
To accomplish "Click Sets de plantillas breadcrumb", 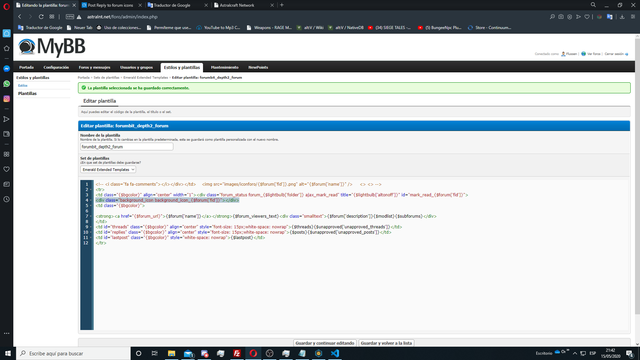I will click(x=106, y=77).
